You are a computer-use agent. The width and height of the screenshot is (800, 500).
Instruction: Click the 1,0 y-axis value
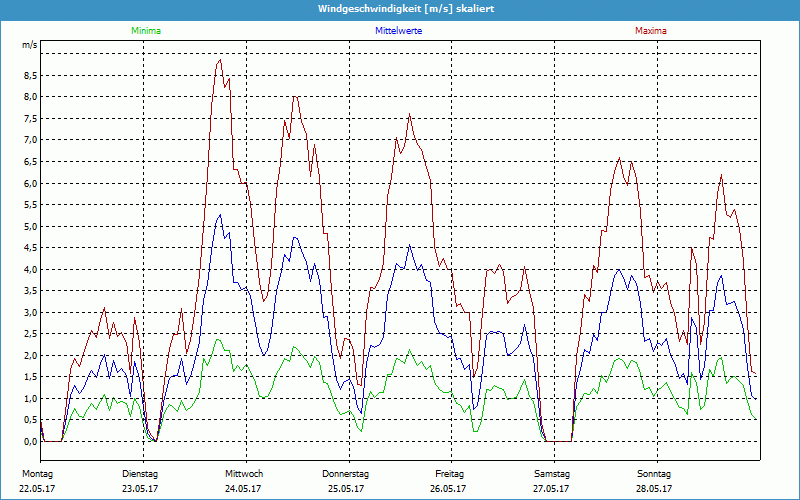(x=31, y=398)
